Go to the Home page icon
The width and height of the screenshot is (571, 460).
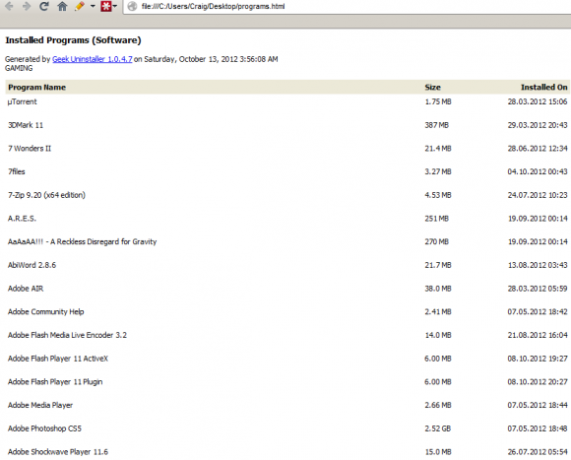coord(62,6)
